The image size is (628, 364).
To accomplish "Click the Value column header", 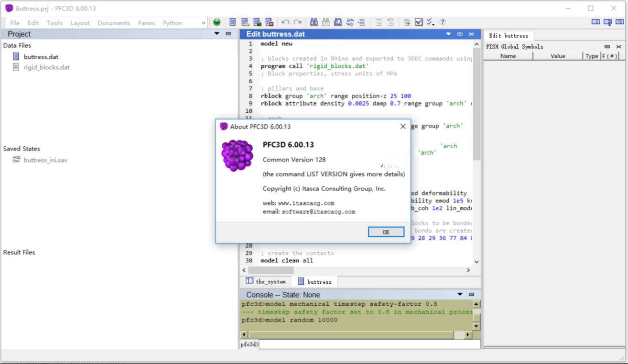I will (558, 56).
